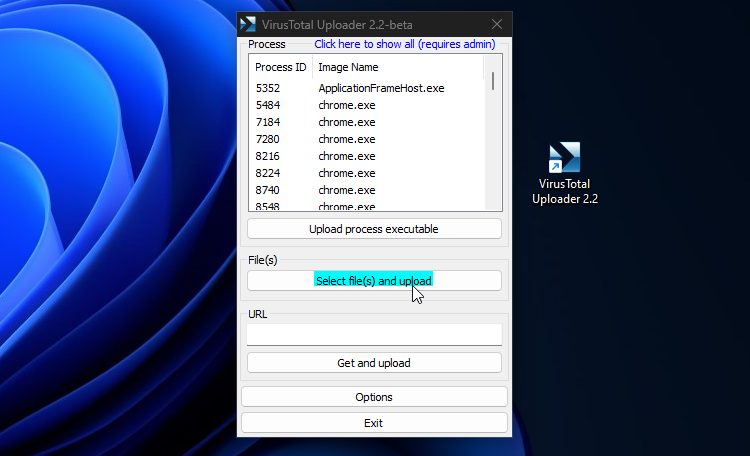Select chrome.exe process with ID 8216
The height and width of the screenshot is (456, 750).
pyautogui.click(x=367, y=156)
